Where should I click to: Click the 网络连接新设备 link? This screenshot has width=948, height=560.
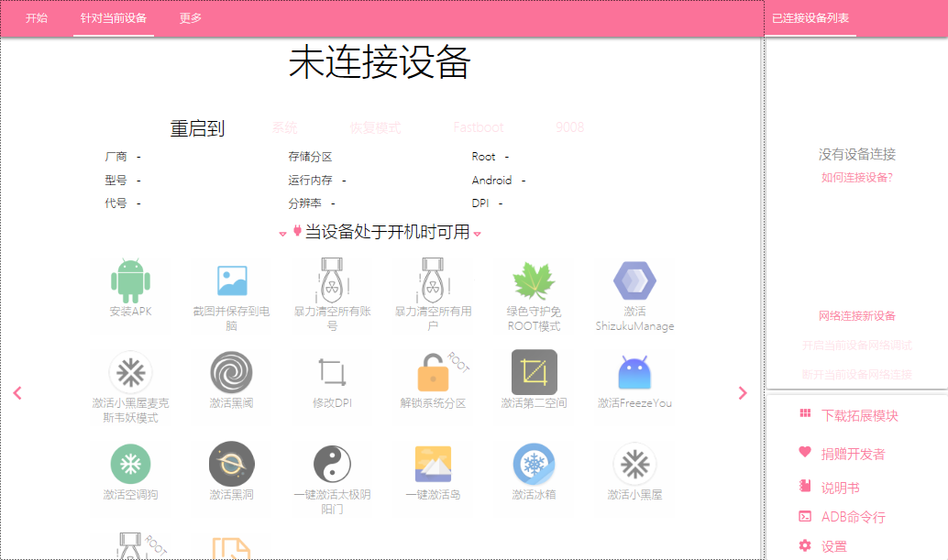[856, 315]
